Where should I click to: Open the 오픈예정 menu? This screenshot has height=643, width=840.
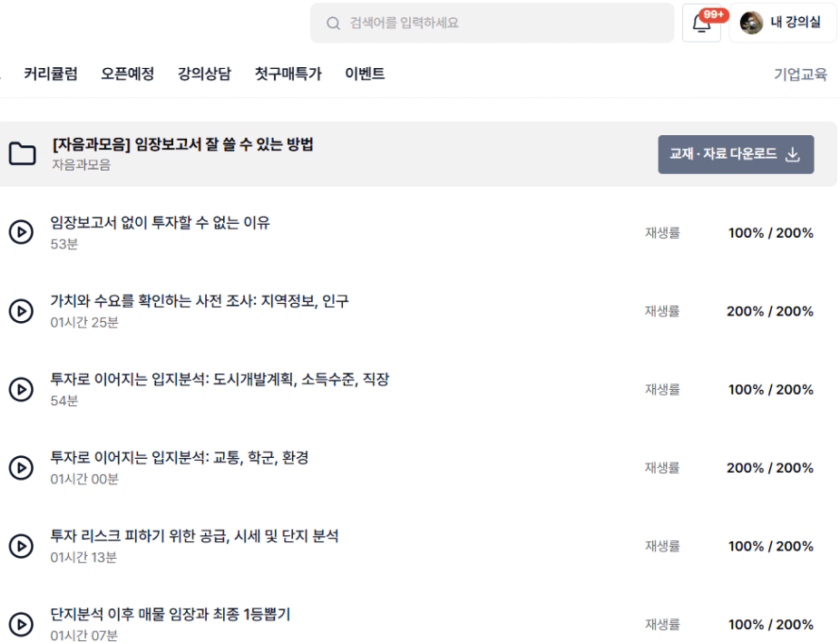pos(128,73)
